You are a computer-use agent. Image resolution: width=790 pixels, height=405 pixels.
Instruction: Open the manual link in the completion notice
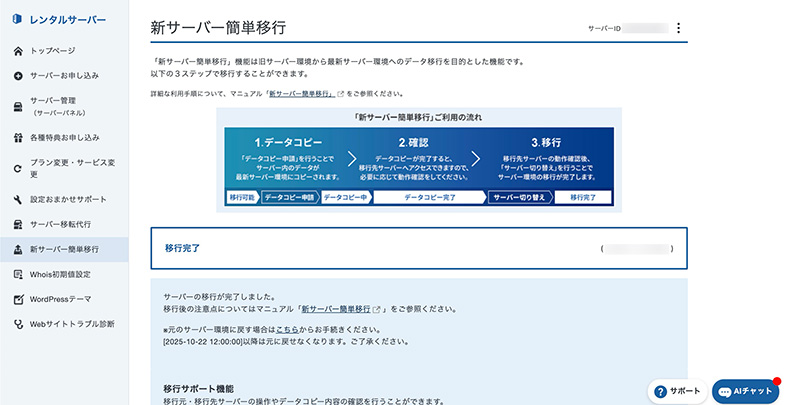coord(335,310)
